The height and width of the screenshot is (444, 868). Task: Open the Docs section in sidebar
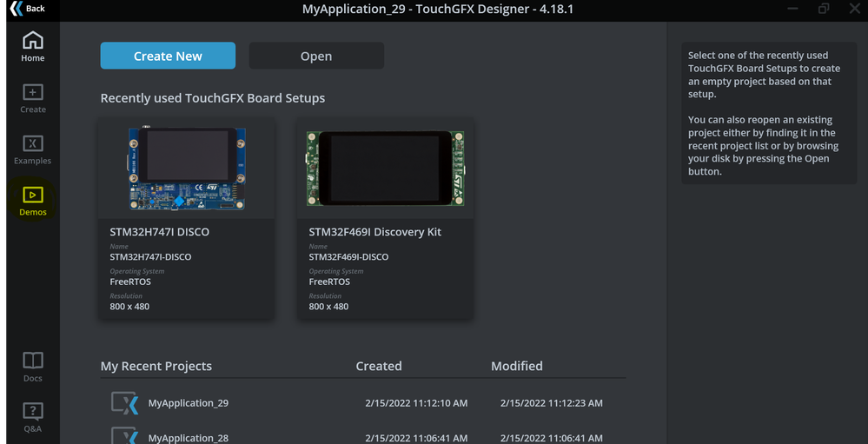tap(33, 367)
